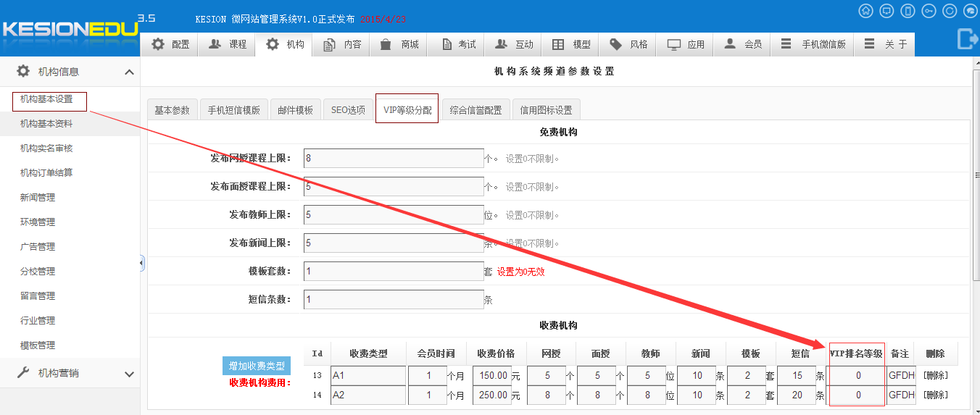Click the key icon in top bar

pyautogui.click(x=929, y=11)
